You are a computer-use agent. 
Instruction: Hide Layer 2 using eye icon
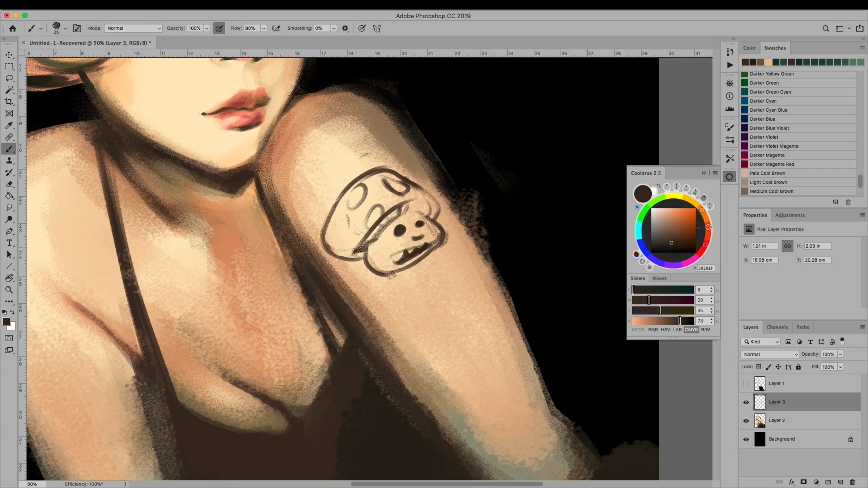[746, 421]
